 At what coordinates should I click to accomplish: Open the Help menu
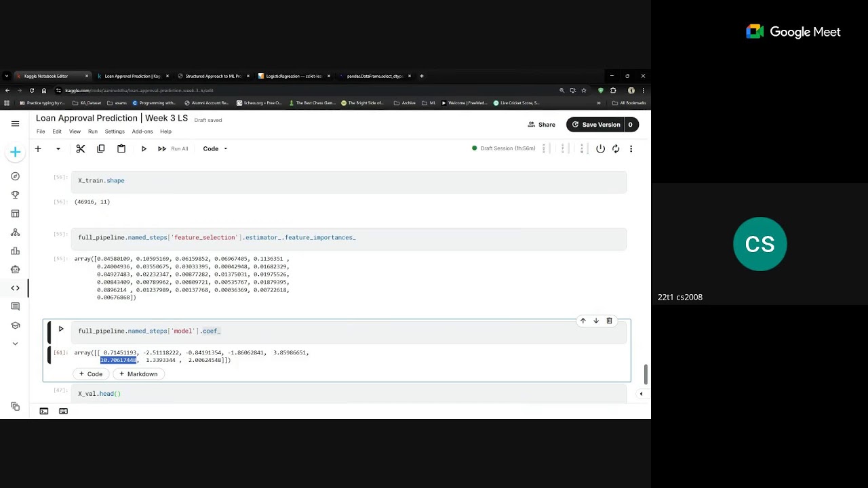coord(165,131)
